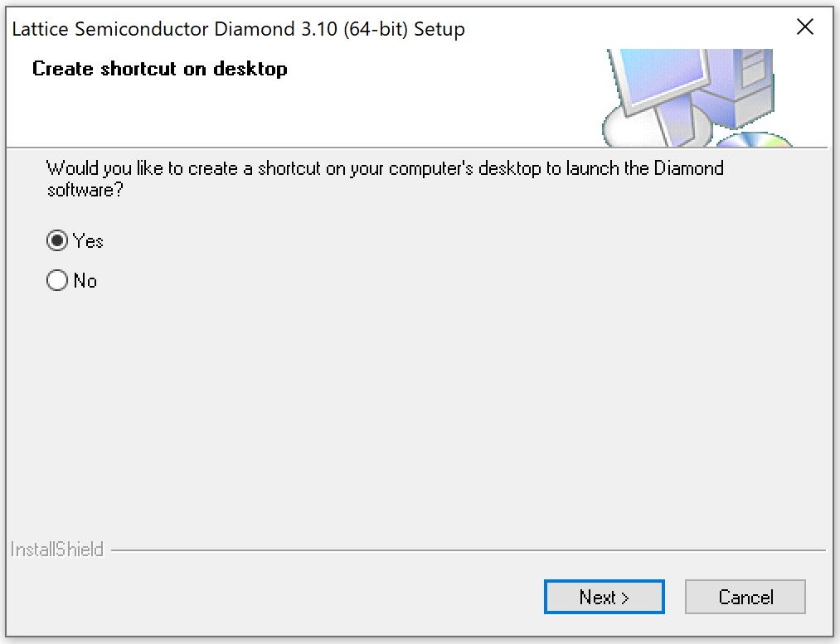The width and height of the screenshot is (840, 644).
Task: Select the Yes radio button
Action: (x=56, y=241)
